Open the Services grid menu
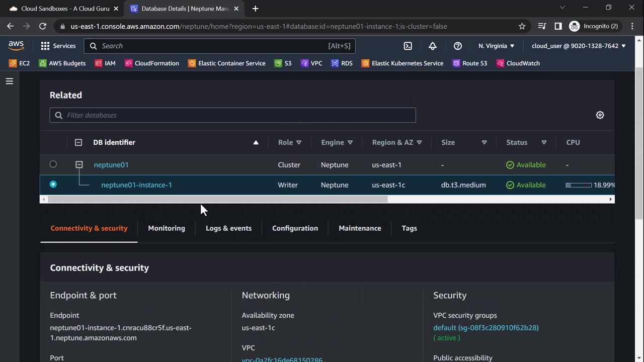 tap(58, 46)
